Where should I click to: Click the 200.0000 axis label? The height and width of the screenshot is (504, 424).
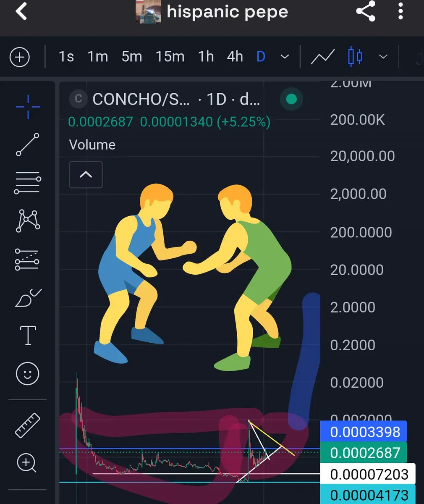click(x=361, y=232)
